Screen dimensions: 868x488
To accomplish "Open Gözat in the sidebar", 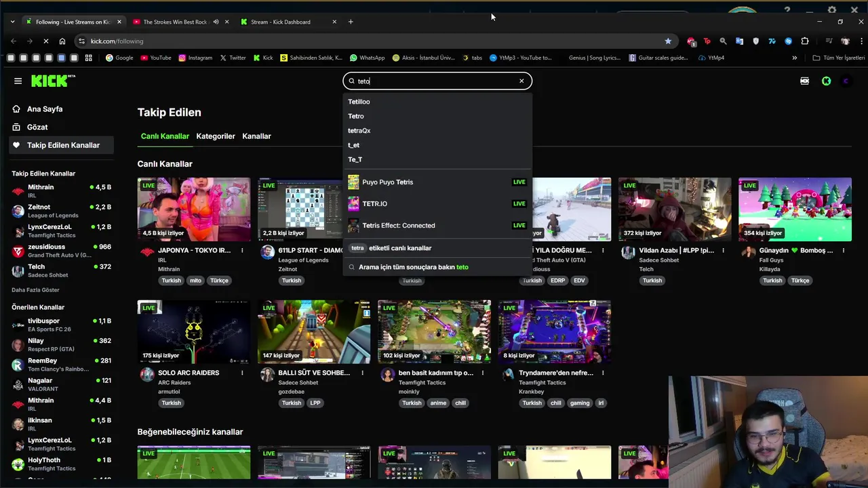I will click(62, 127).
